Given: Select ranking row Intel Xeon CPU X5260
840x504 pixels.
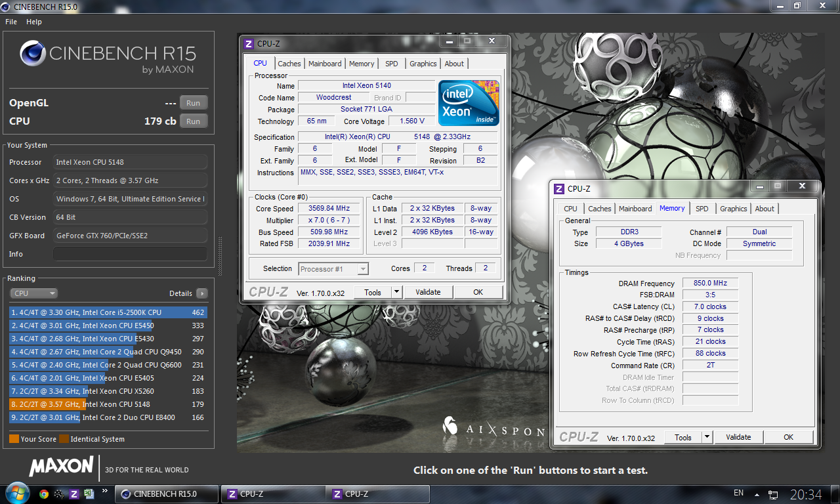Looking at the screenshot, I should (x=108, y=391).
